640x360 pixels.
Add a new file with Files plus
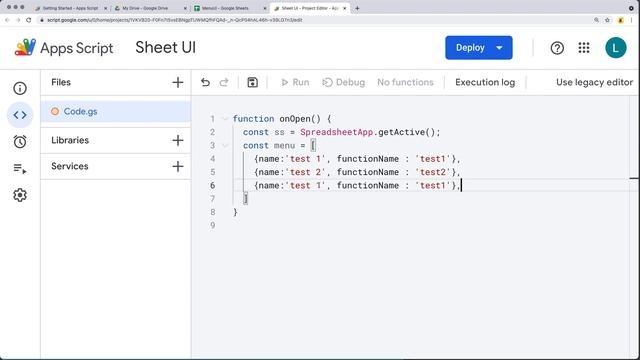(178, 82)
